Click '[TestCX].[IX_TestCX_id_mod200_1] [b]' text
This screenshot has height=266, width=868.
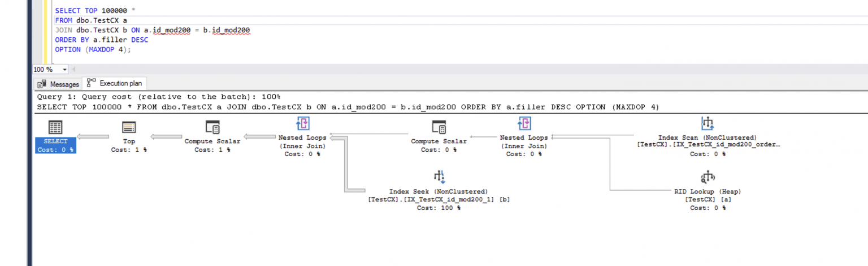(x=439, y=200)
